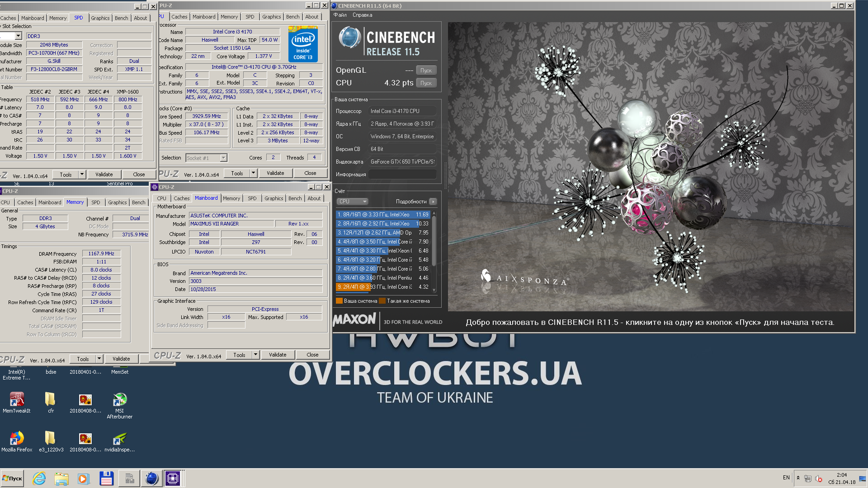
Task: Show hidden system tray icons
Action: click(x=798, y=478)
